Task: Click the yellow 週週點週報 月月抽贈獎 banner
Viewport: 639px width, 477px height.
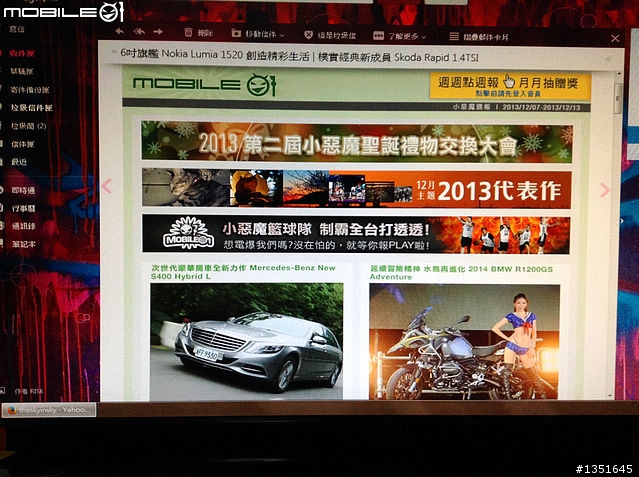Action: point(510,86)
